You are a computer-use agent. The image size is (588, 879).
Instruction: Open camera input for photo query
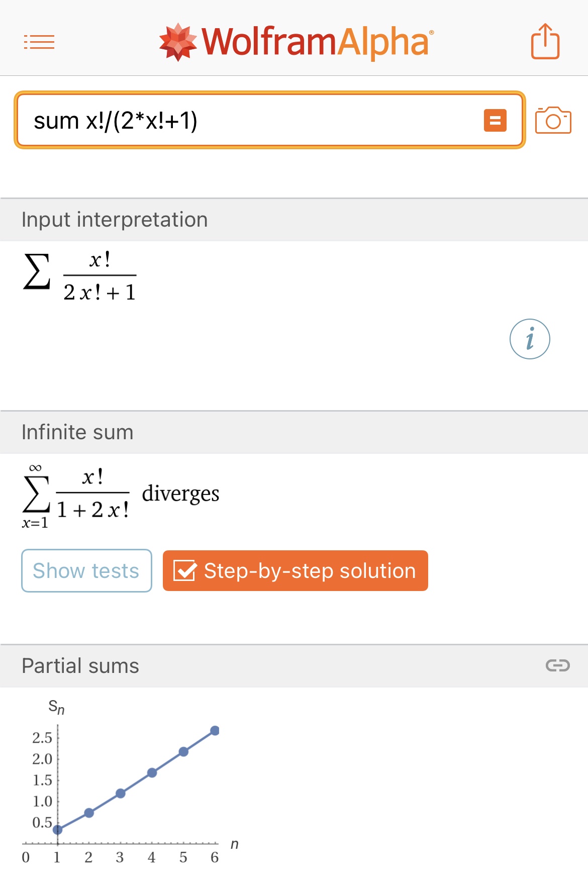tap(553, 121)
